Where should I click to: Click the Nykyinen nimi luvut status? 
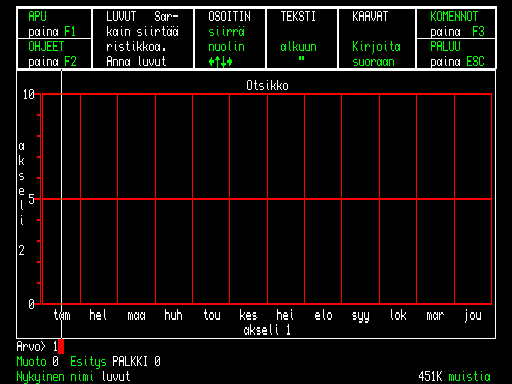coord(73,377)
